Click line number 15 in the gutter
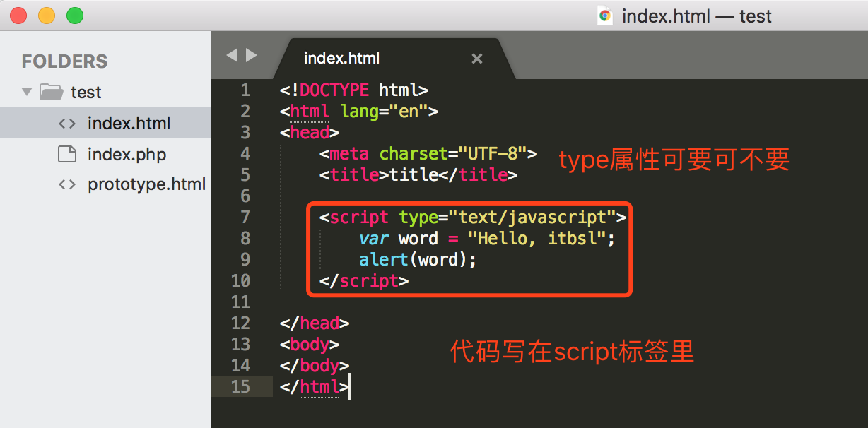 241,386
